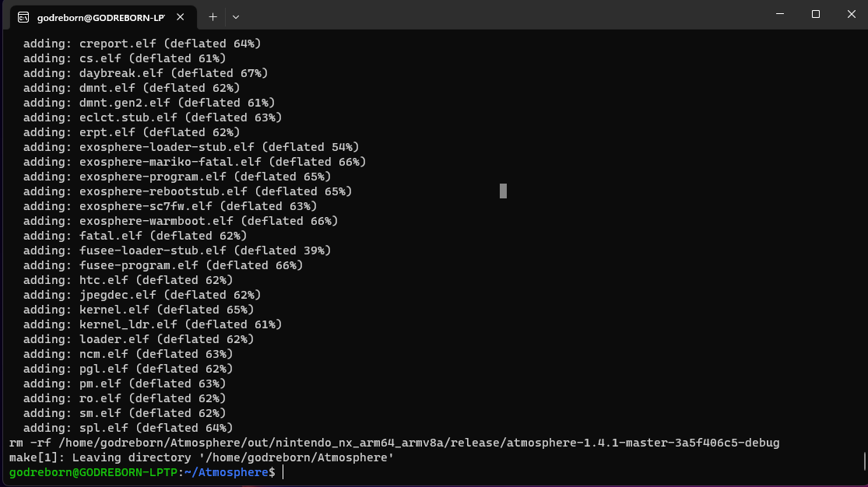
Task: Click the line 'adding: spl.elf (deflated 64%)'
Action: pyautogui.click(x=128, y=428)
